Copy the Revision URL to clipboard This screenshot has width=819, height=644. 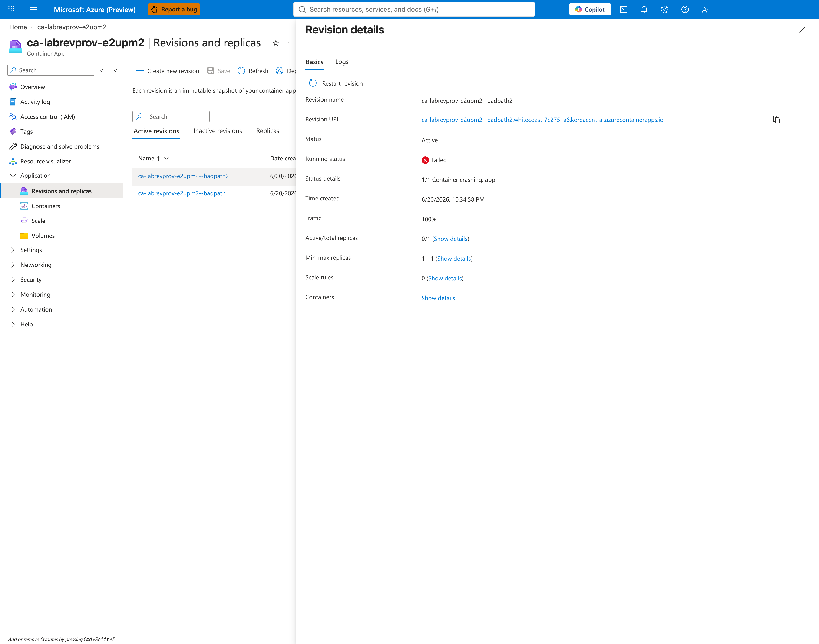click(x=776, y=120)
